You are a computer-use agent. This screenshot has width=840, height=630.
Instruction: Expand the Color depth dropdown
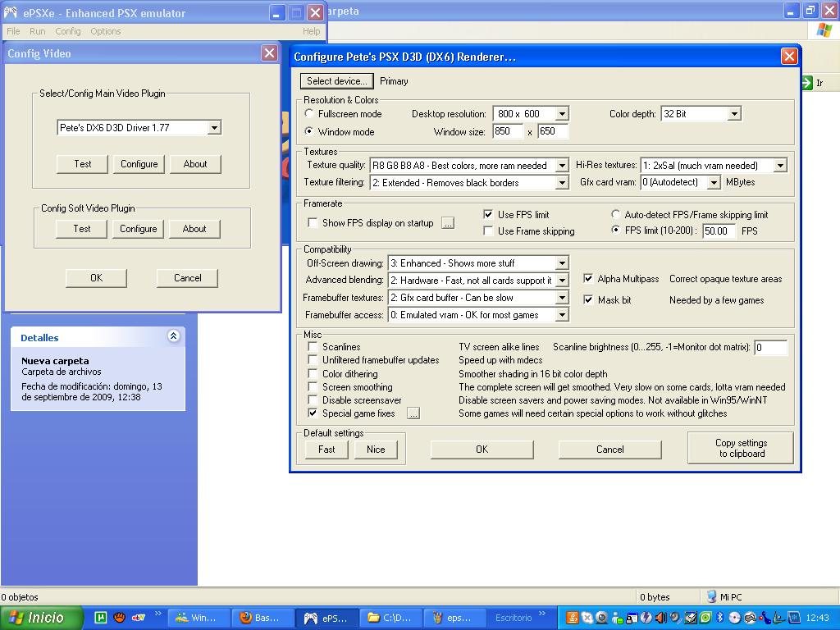(x=733, y=114)
